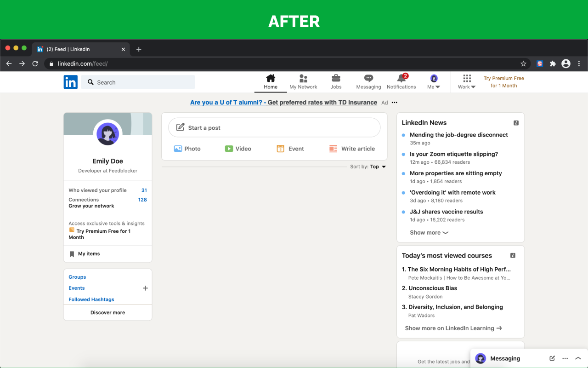Screen dimensions: 588x368
Task: Open the Me profile dropdown
Action: click(x=434, y=82)
